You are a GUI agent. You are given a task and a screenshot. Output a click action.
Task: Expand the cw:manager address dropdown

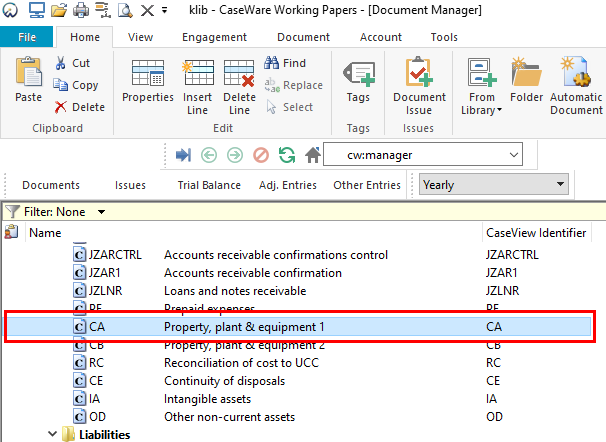pos(514,155)
